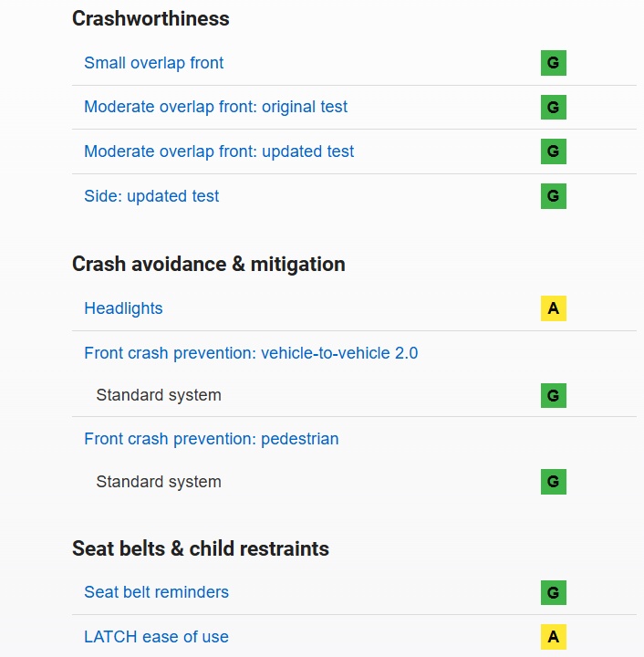This screenshot has height=657, width=644.
Task: Open the Headlights rating link
Action: (x=123, y=308)
